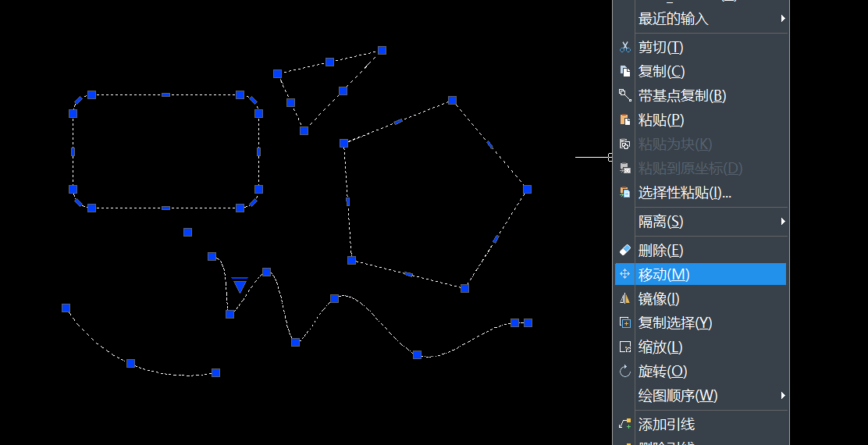Click the small triangle's left vertex grip
The height and width of the screenshot is (445, 868).
pyautogui.click(x=277, y=73)
